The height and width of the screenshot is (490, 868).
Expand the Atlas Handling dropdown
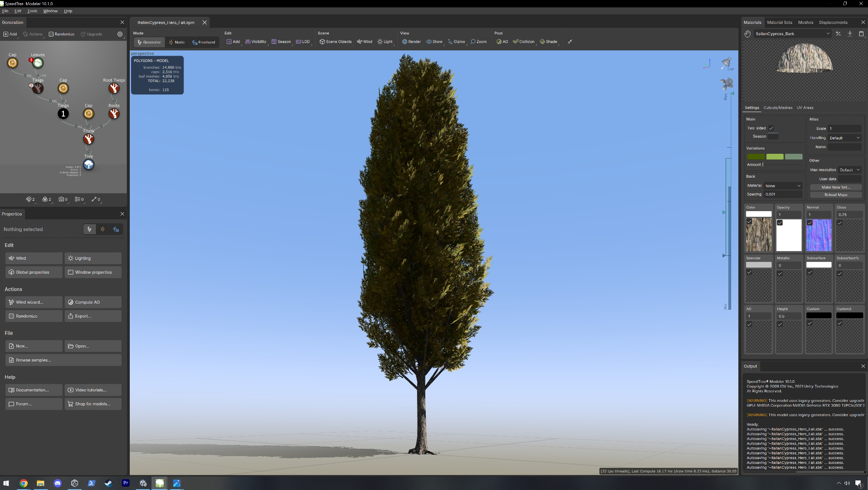pyautogui.click(x=844, y=138)
